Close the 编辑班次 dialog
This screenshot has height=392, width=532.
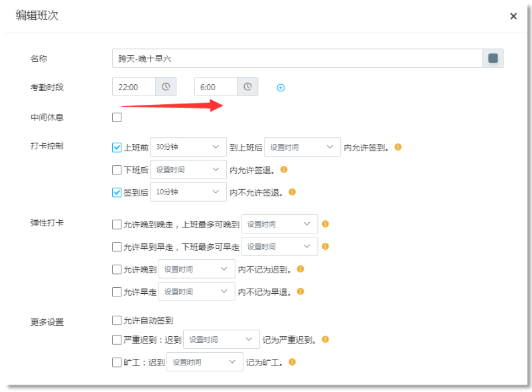coord(513,17)
